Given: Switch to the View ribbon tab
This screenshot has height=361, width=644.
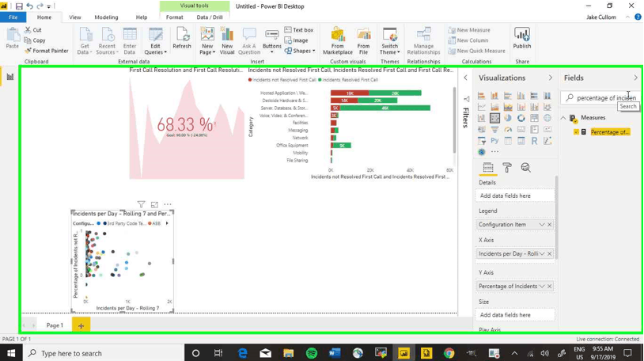Looking at the screenshot, I should click(74, 17).
